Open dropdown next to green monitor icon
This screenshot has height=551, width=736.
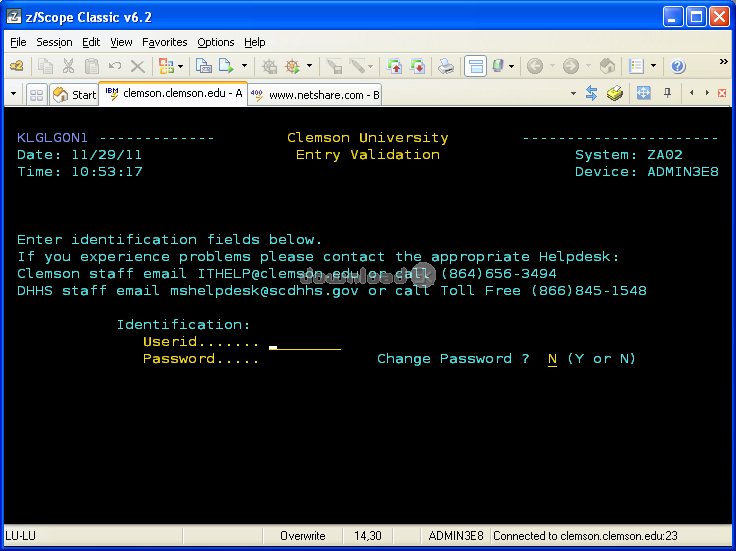pyautogui.click(x=511, y=66)
